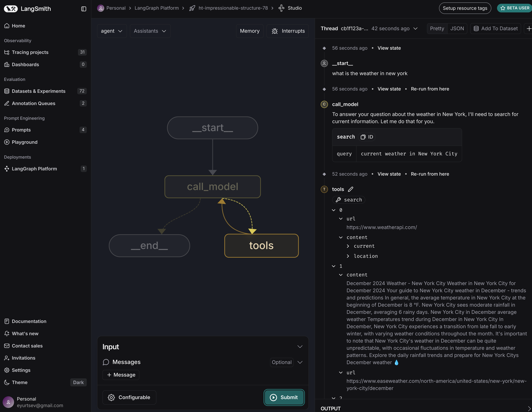Submit the graph run

[284, 397]
